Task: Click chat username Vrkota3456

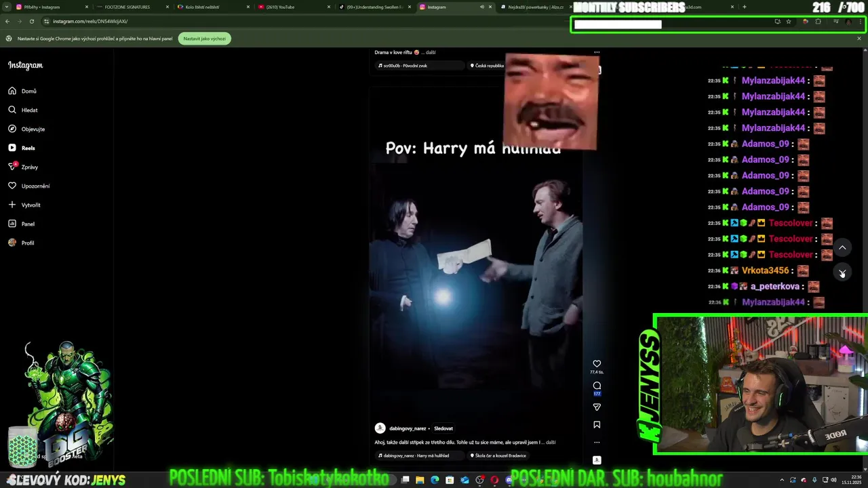Action: 765,270
